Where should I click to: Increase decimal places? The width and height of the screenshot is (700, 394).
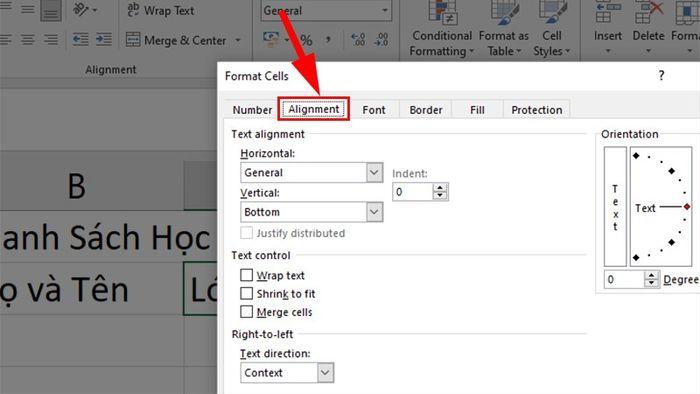tap(358, 40)
